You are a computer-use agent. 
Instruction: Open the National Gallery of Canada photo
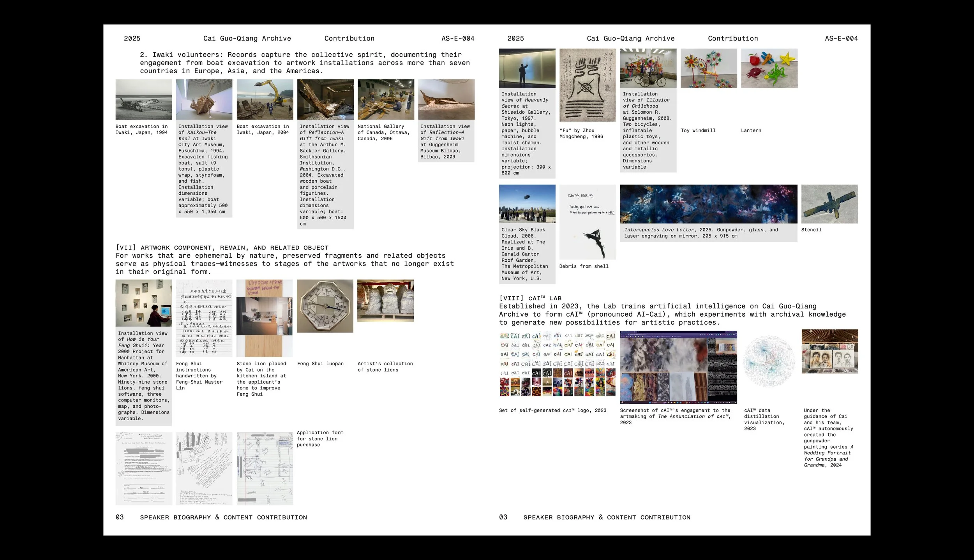click(x=386, y=99)
